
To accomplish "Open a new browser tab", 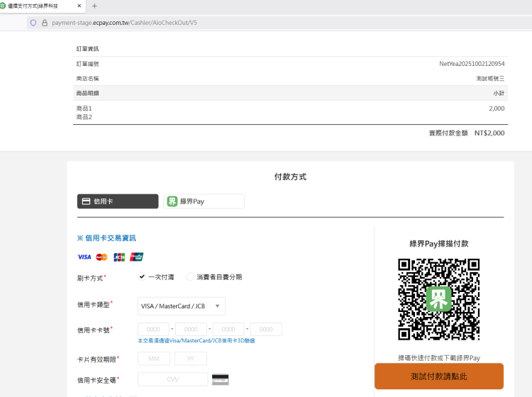I will (x=94, y=6).
